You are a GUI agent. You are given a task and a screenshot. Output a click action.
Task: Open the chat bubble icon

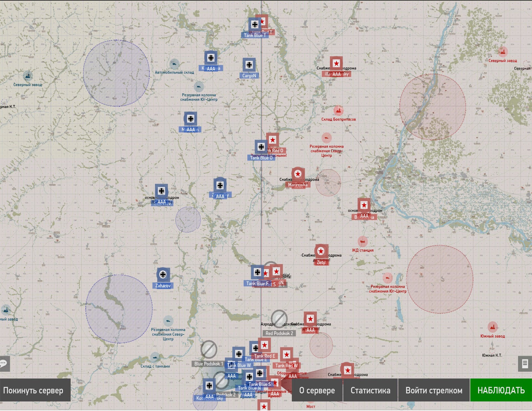(x=4, y=364)
